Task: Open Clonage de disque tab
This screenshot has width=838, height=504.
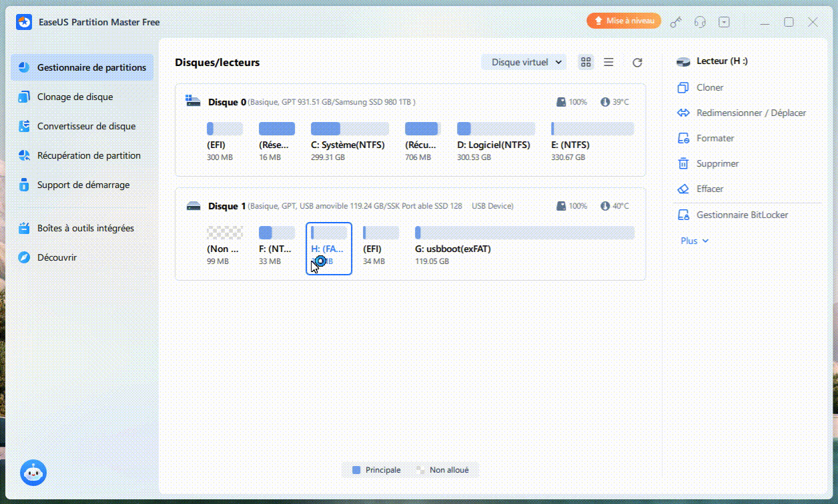Action: click(75, 97)
